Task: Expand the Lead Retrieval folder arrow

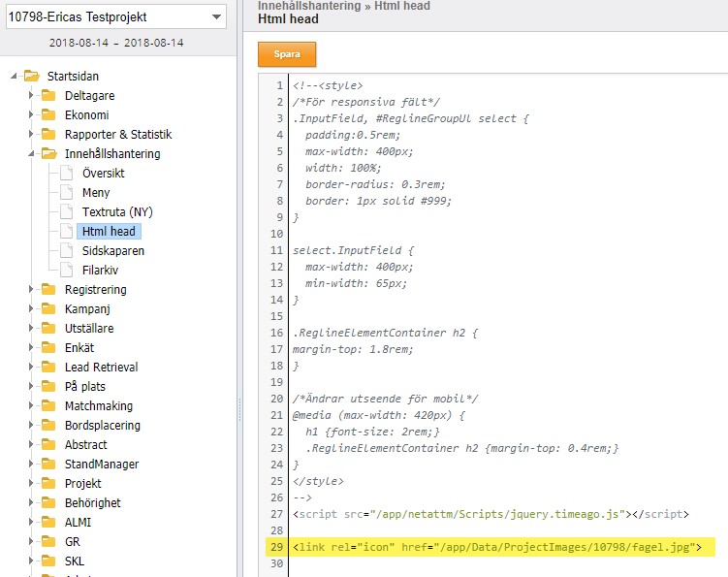Action: [x=31, y=367]
